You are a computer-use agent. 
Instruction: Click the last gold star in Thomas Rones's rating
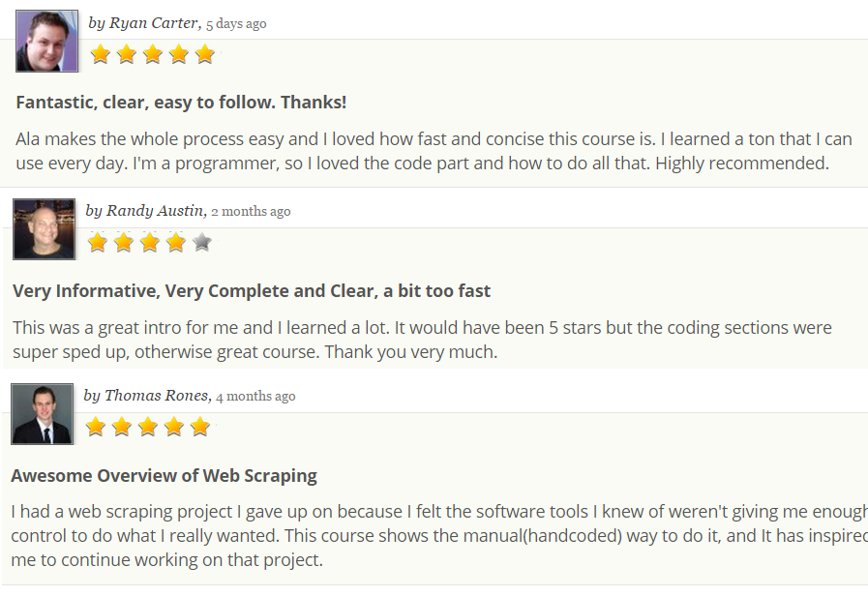[200, 426]
